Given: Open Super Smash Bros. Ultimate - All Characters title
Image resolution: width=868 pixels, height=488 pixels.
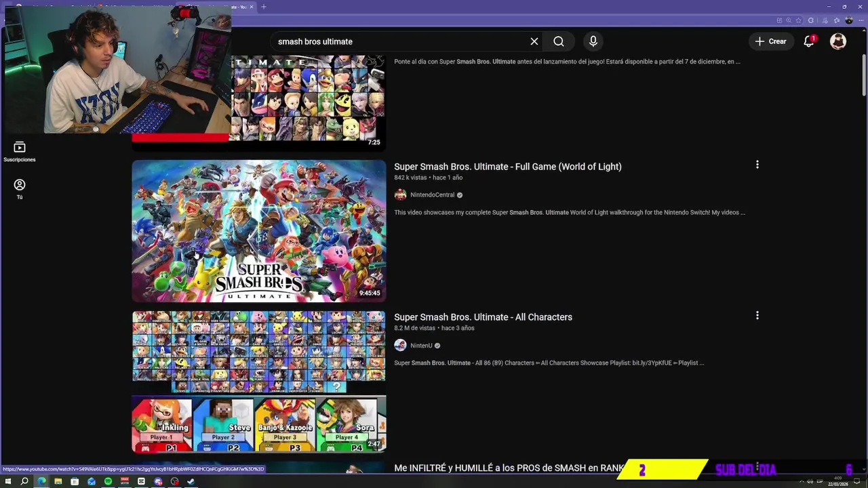Looking at the screenshot, I should coord(483,317).
